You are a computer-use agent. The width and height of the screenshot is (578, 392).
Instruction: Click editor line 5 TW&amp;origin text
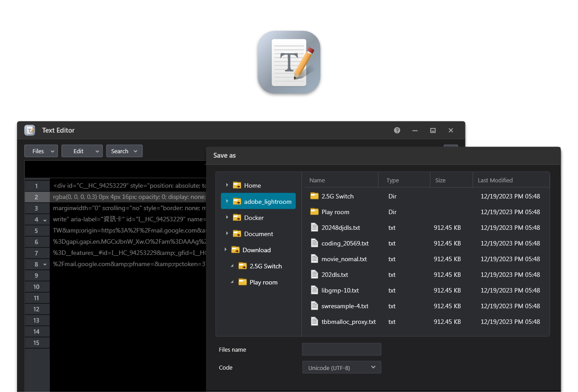click(129, 230)
